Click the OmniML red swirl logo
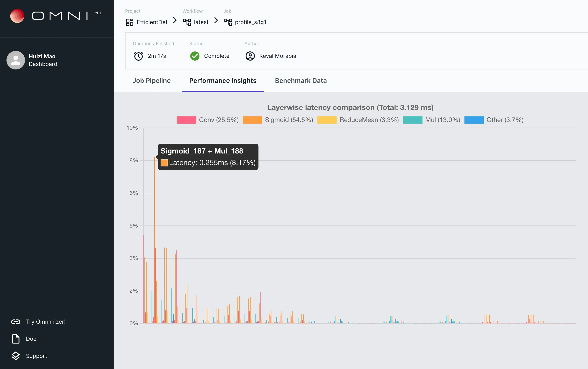 point(17,16)
